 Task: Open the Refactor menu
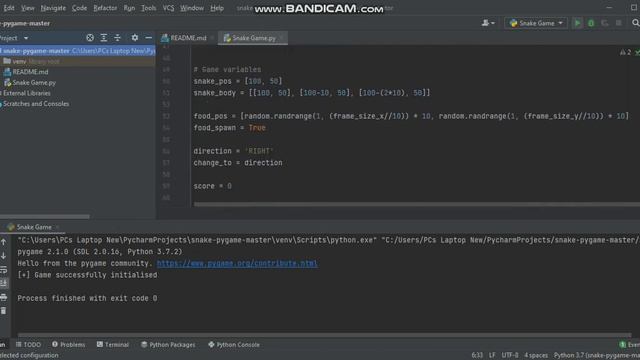click(x=105, y=8)
